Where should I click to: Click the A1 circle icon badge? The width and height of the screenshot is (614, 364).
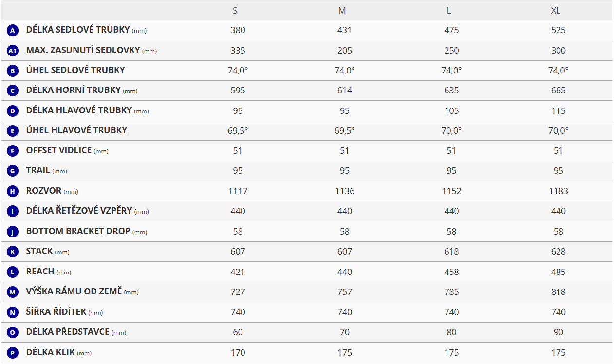[13, 51]
